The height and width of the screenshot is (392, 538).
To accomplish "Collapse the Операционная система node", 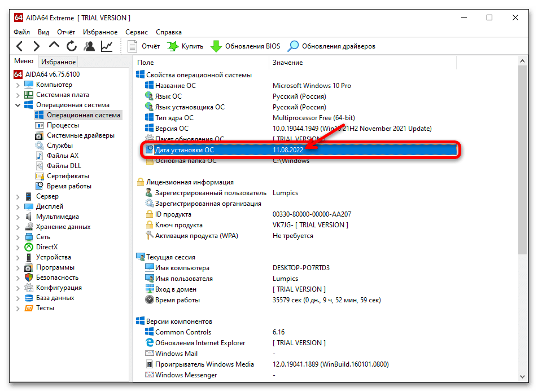I will (x=18, y=105).
